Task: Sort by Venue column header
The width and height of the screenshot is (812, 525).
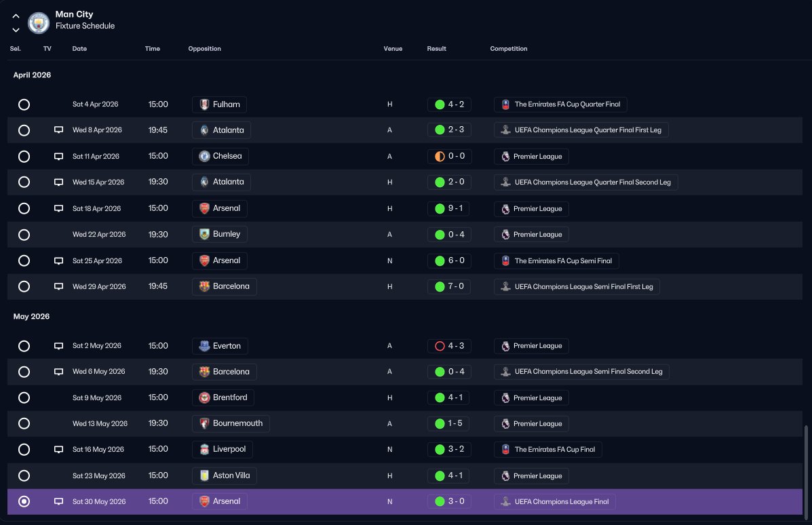Action: point(393,49)
